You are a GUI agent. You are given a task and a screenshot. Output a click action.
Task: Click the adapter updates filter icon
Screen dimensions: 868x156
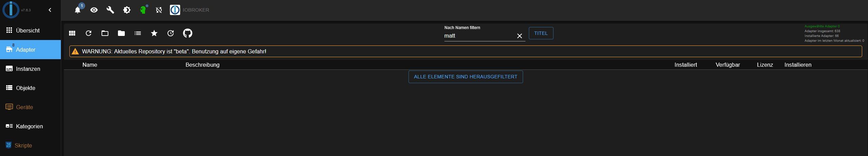[171, 33]
